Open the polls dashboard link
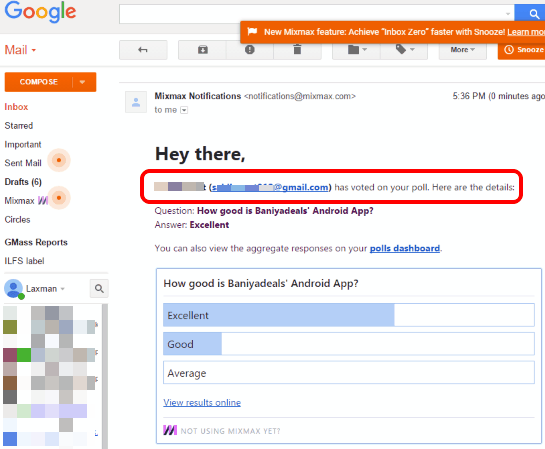The width and height of the screenshot is (545, 449). [405, 248]
